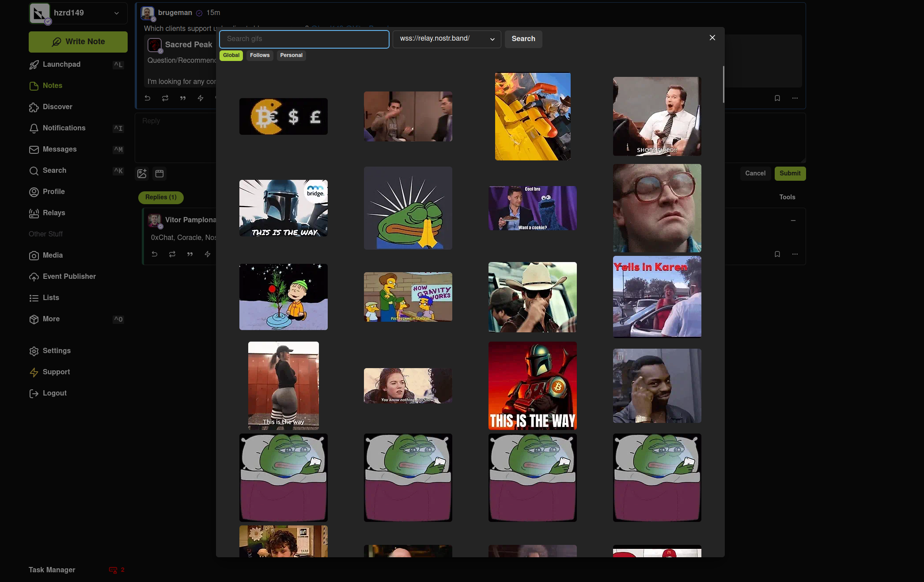
Task: Open Settings page
Action: click(x=76, y=351)
